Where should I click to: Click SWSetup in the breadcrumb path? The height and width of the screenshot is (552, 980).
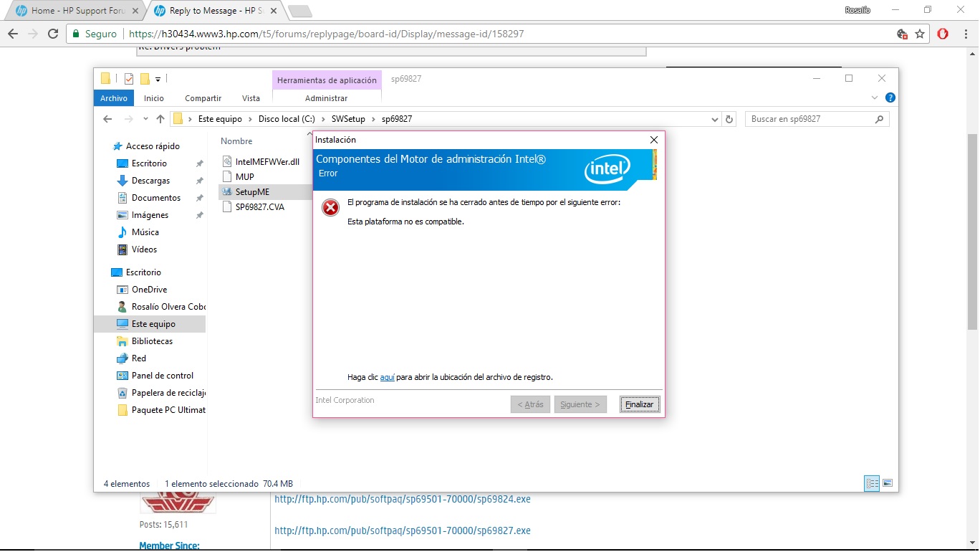tap(348, 119)
